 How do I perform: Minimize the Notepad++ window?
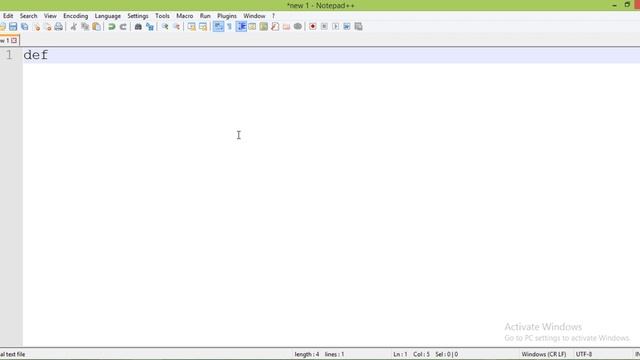pos(614,5)
